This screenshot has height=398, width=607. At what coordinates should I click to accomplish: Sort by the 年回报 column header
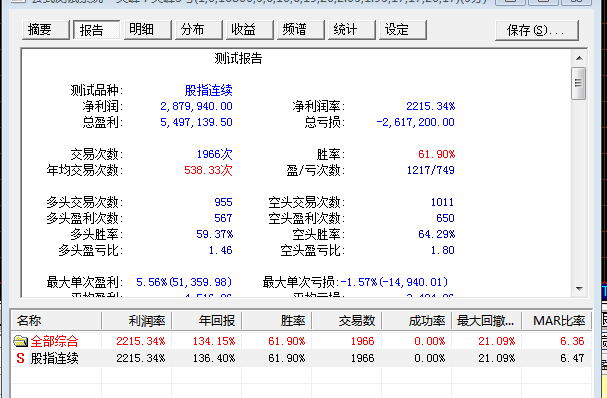[207, 321]
